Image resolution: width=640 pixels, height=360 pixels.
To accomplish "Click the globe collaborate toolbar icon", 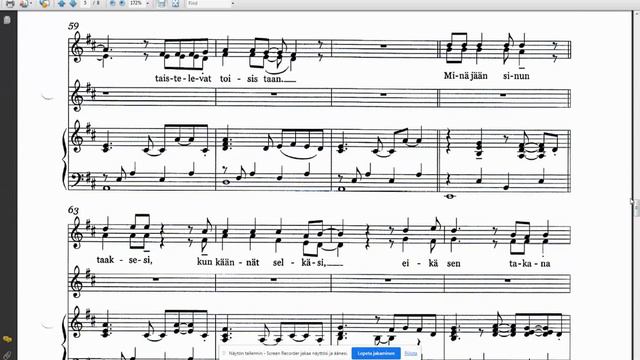I will pyautogui.click(x=44, y=3).
